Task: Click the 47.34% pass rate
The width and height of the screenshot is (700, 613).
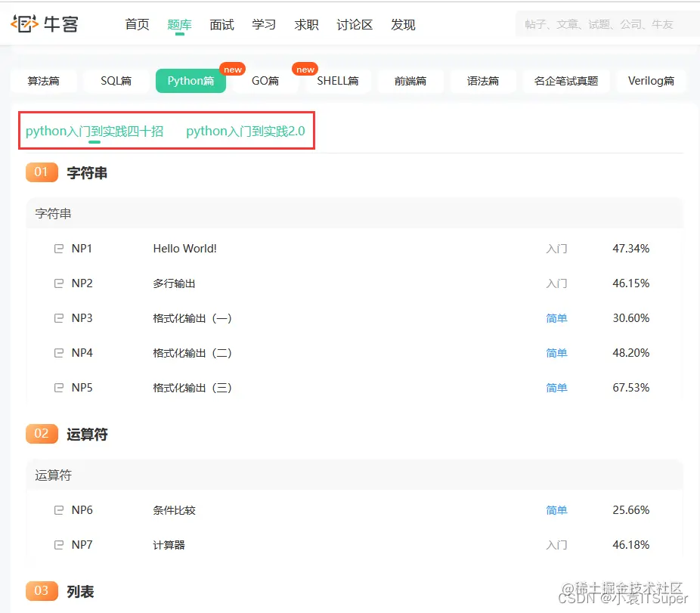Action: pyautogui.click(x=630, y=249)
